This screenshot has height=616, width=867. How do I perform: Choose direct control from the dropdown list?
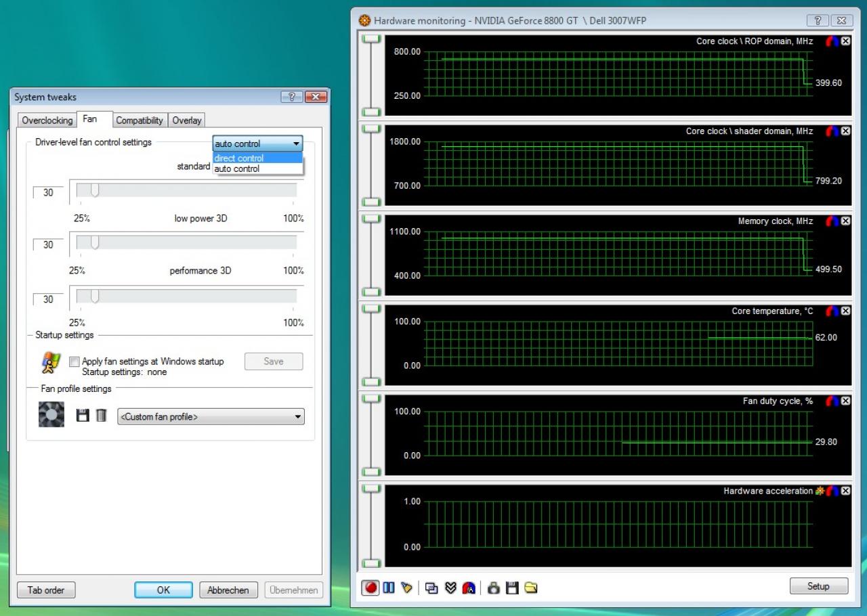pyautogui.click(x=257, y=158)
